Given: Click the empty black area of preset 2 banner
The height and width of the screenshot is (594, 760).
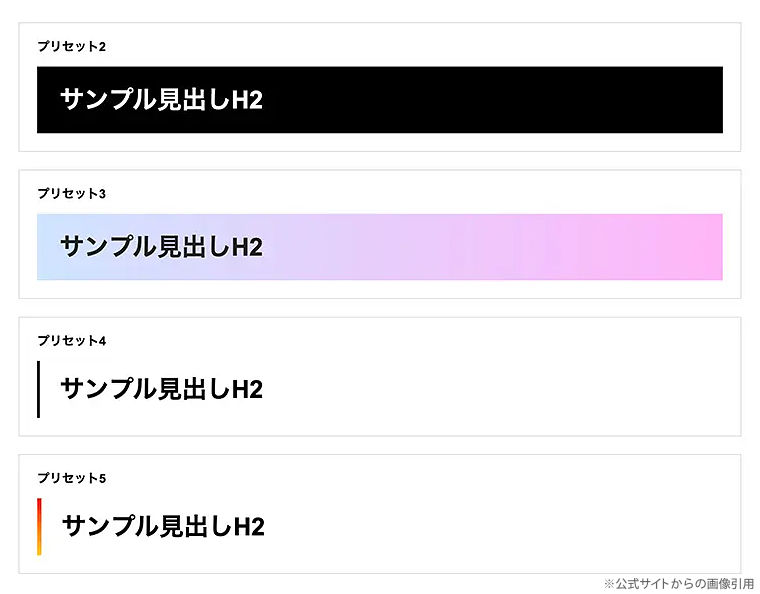Looking at the screenshot, I should [500, 100].
